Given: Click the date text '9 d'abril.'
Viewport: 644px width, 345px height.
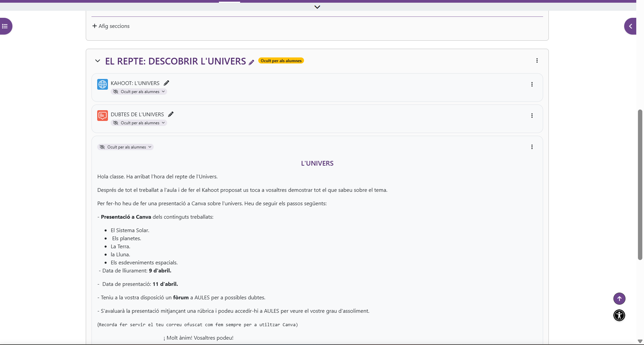Looking at the screenshot, I should point(160,271).
